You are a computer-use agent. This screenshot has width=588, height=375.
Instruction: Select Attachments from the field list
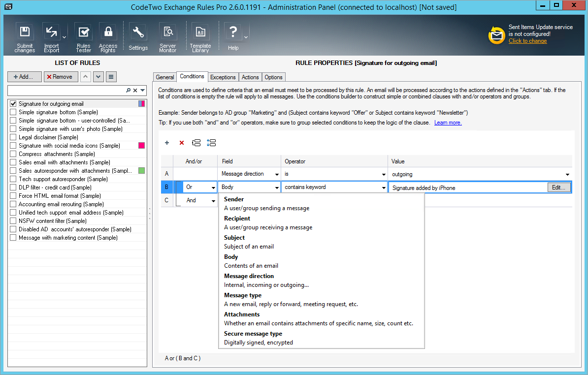242,314
